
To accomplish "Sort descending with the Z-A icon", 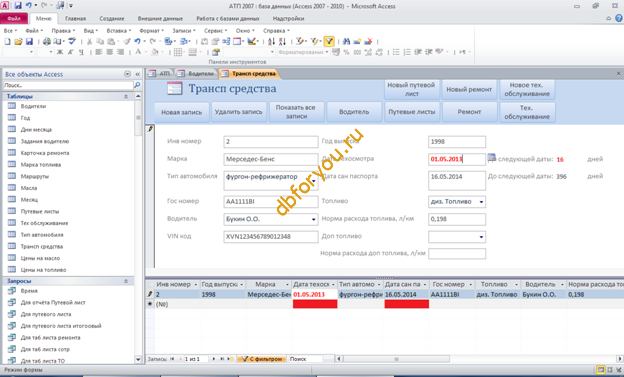I will pyautogui.click(x=282, y=41).
